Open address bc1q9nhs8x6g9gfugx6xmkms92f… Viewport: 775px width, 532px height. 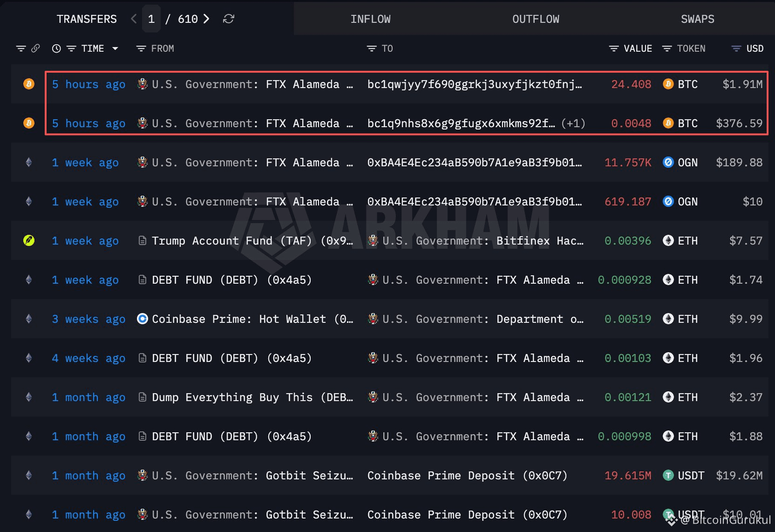(461, 123)
